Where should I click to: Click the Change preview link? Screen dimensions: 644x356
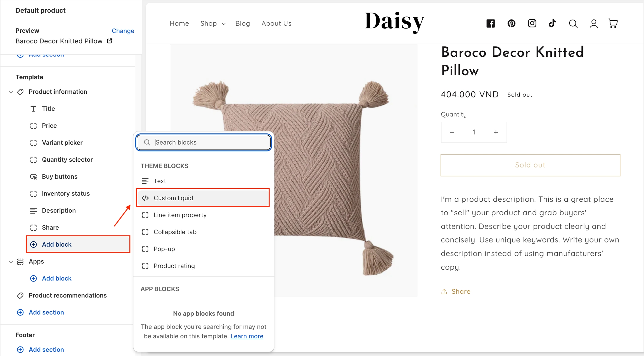click(x=123, y=31)
